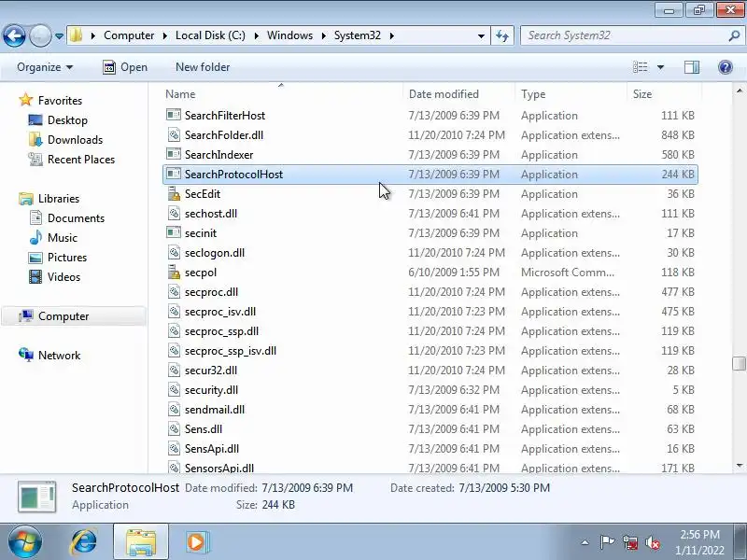Select the sendmail.dll file icon
The width and height of the screenshot is (747, 560).
(x=174, y=409)
